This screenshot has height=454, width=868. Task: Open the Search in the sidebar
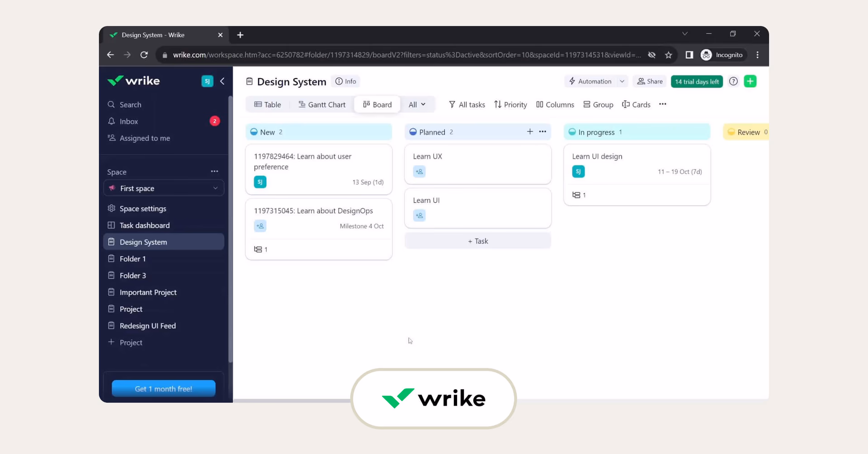(130, 104)
